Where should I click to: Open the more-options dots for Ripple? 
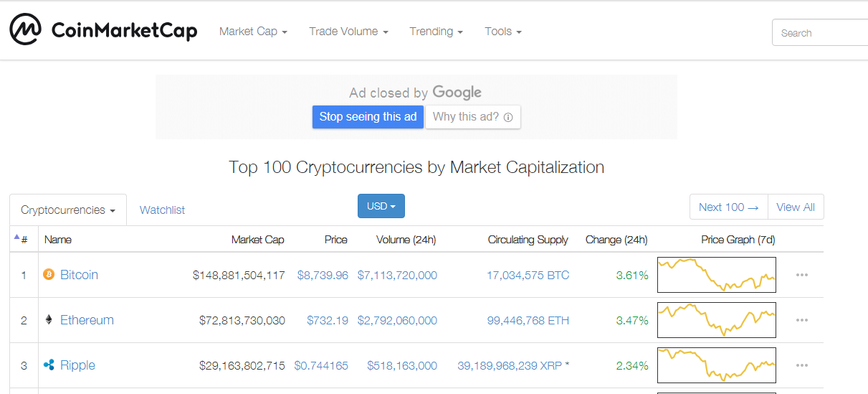pos(801,365)
